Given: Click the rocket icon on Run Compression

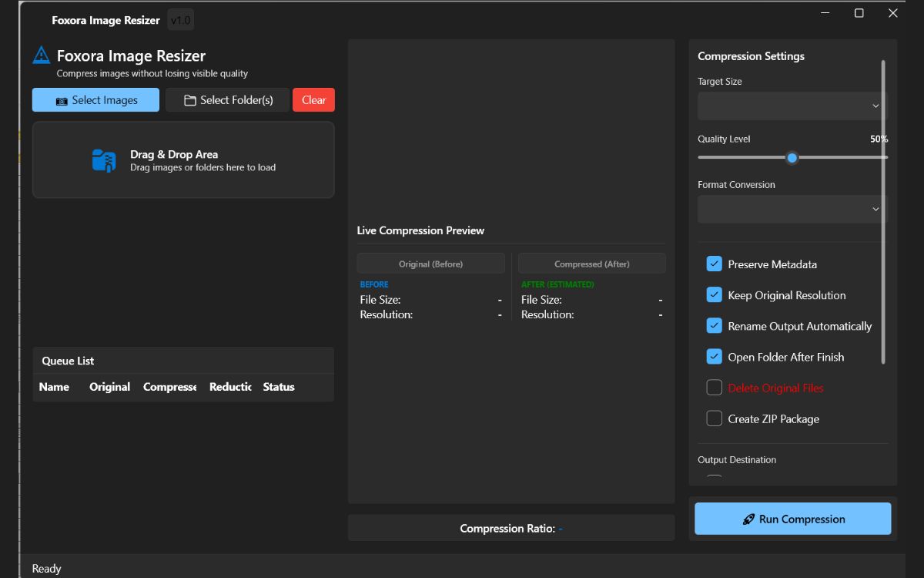Looking at the screenshot, I should tap(748, 519).
